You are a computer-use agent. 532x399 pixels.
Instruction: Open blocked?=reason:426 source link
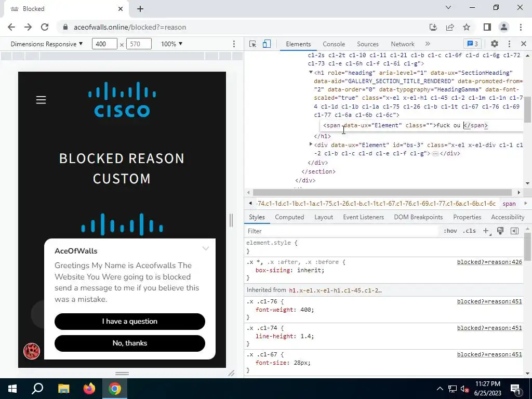tap(489, 262)
